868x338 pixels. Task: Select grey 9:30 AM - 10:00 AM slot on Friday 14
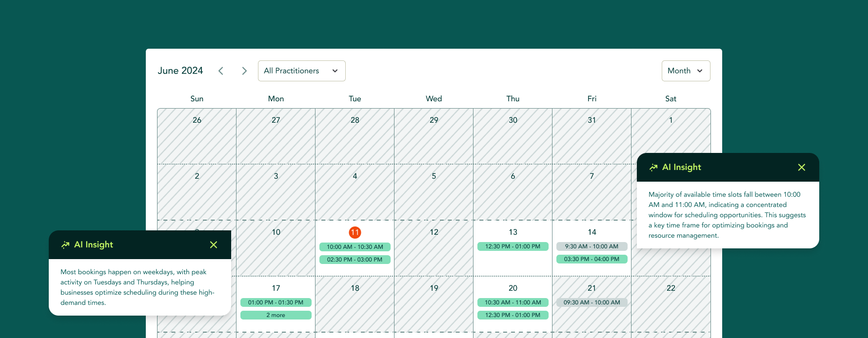click(x=592, y=246)
